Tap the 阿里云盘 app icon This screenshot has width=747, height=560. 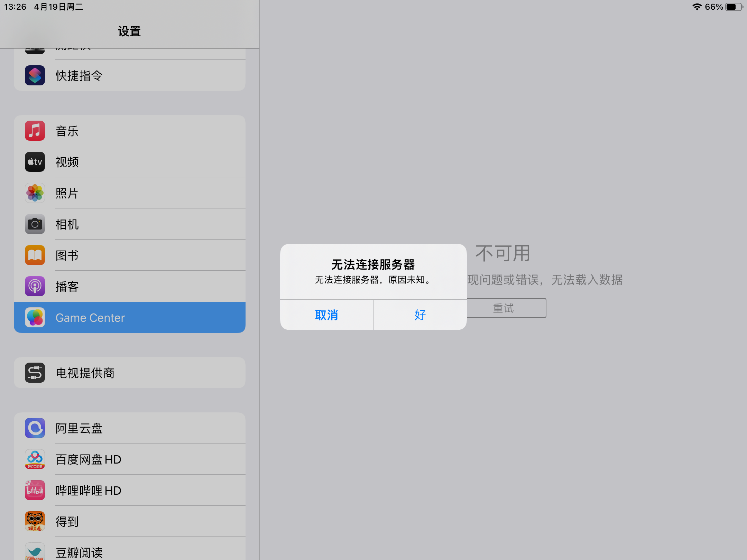pos(35,428)
